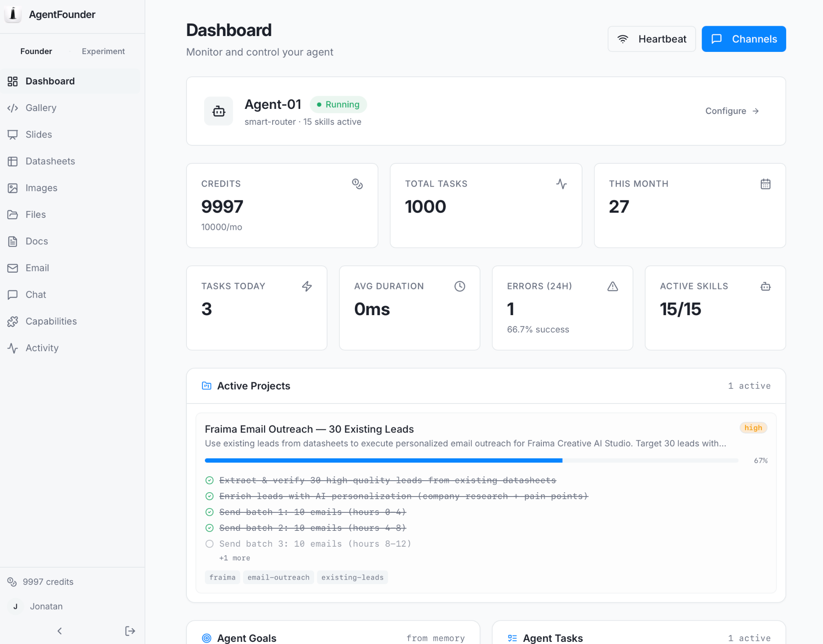Click the high priority badge
Image resolution: width=823 pixels, height=644 pixels.
tap(753, 427)
